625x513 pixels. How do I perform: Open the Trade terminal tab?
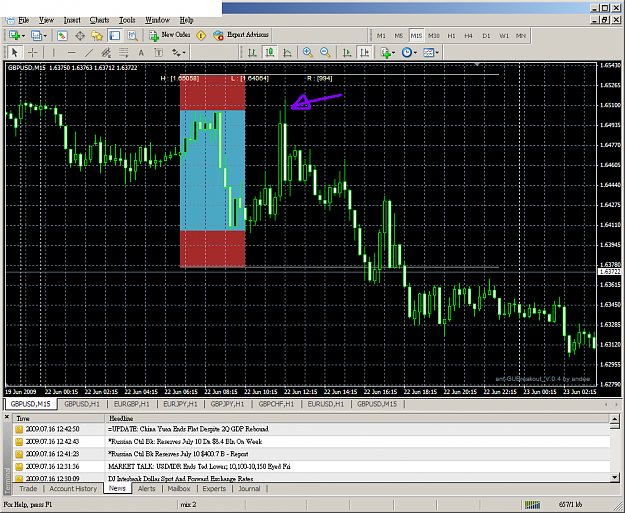(x=28, y=489)
